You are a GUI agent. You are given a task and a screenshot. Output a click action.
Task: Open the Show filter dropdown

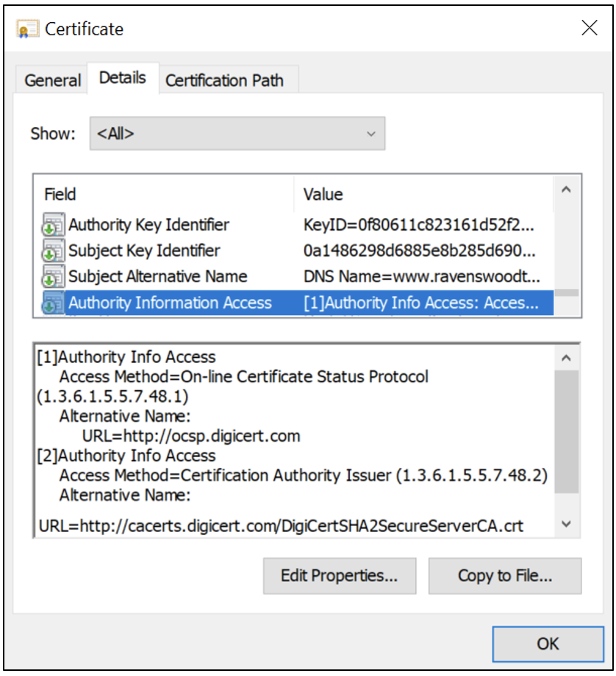click(x=237, y=134)
